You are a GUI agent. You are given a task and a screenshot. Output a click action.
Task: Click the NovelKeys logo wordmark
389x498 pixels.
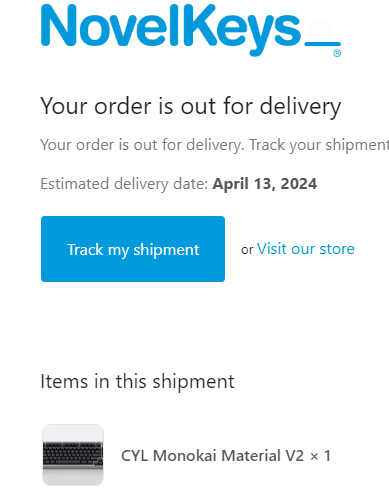pyautogui.click(x=191, y=30)
